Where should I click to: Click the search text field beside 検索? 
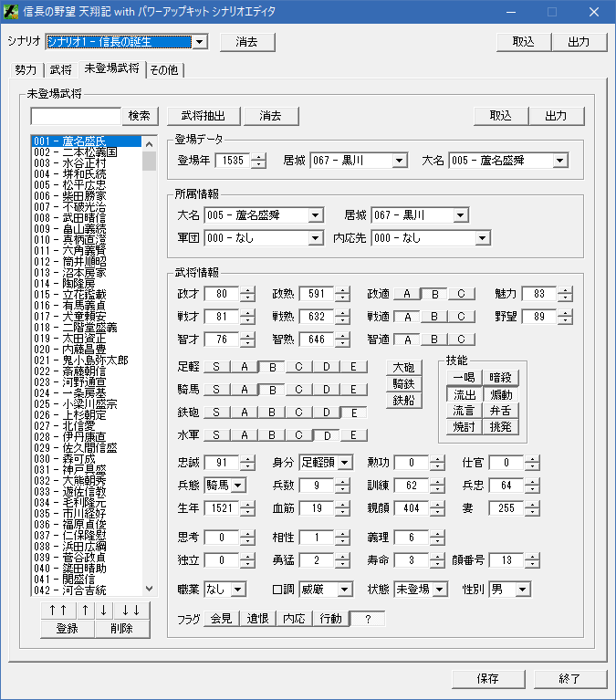[76, 116]
